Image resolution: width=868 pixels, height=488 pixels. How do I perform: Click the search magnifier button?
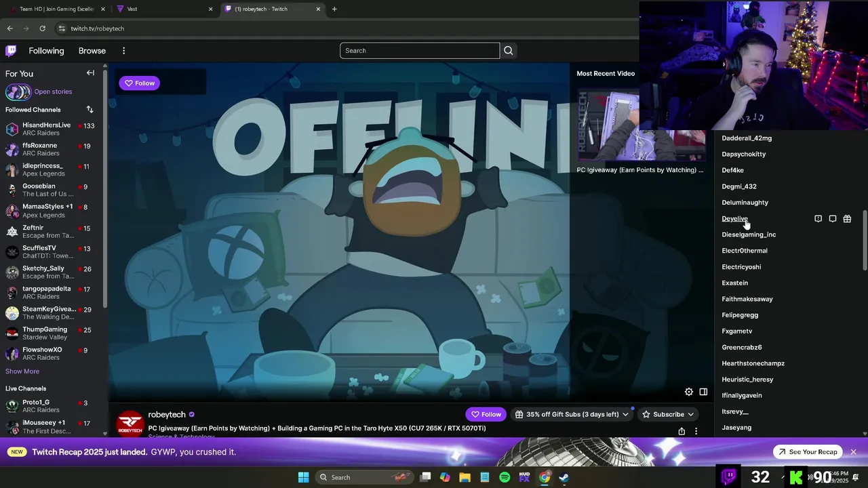[x=509, y=51]
